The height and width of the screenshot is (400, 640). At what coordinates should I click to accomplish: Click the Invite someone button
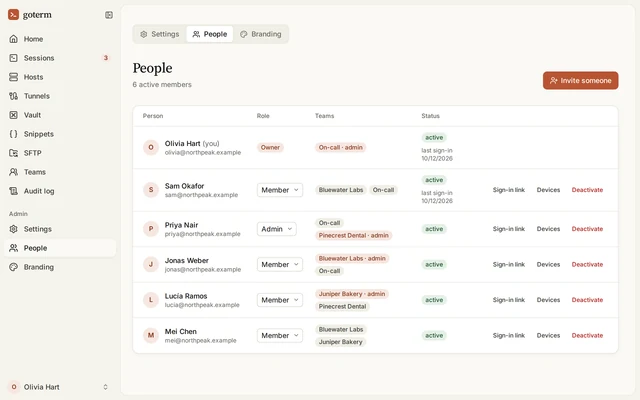click(x=580, y=80)
